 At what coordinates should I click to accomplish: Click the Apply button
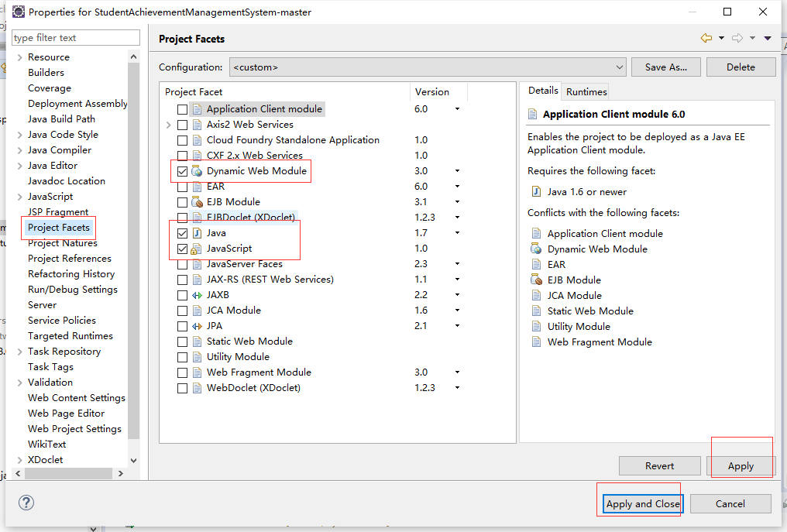(x=741, y=466)
